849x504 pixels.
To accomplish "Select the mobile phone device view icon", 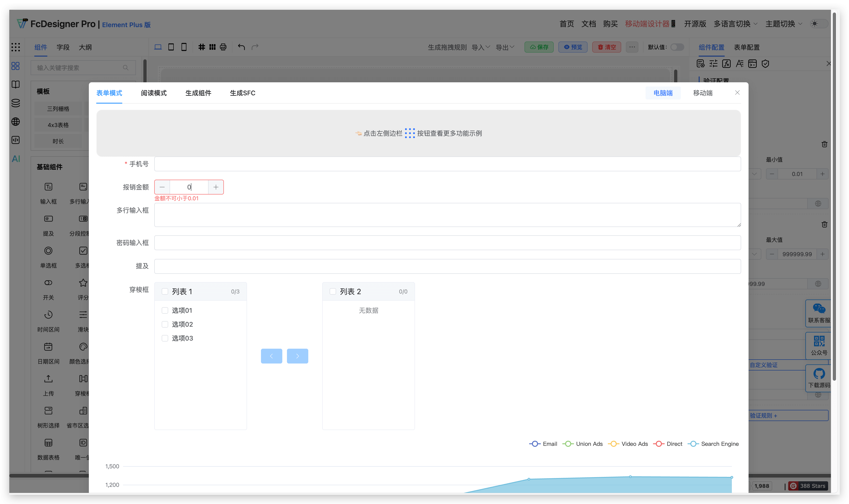I will coord(184,47).
